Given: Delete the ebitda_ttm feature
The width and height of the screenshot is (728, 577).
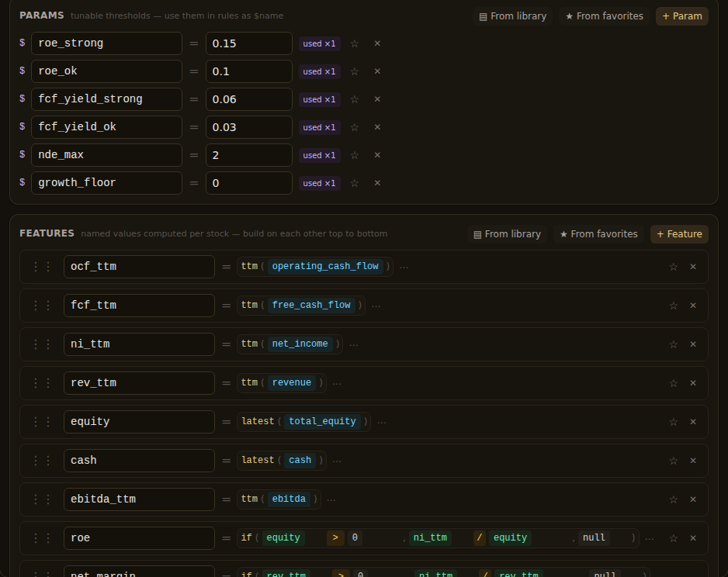Looking at the screenshot, I should [x=693, y=499].
